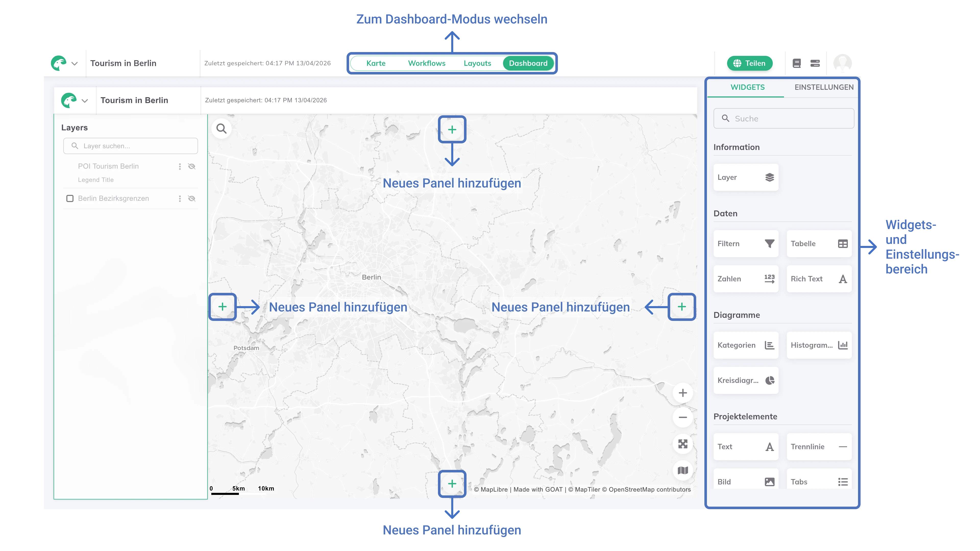Select the Filtern widget
980x551 pixels.
tap(746, 244)
